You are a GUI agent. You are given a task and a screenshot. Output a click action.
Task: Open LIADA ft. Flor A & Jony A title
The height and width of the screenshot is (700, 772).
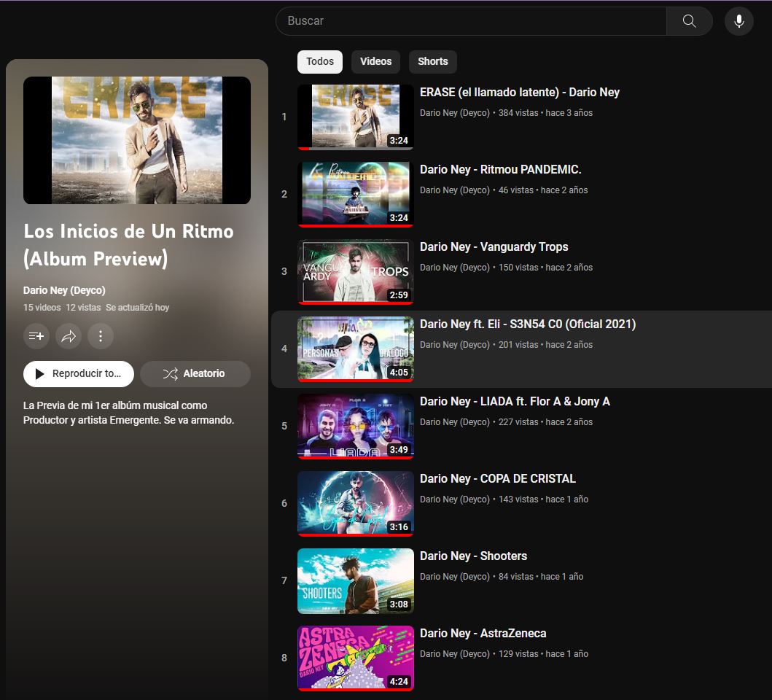coord(515,402)
